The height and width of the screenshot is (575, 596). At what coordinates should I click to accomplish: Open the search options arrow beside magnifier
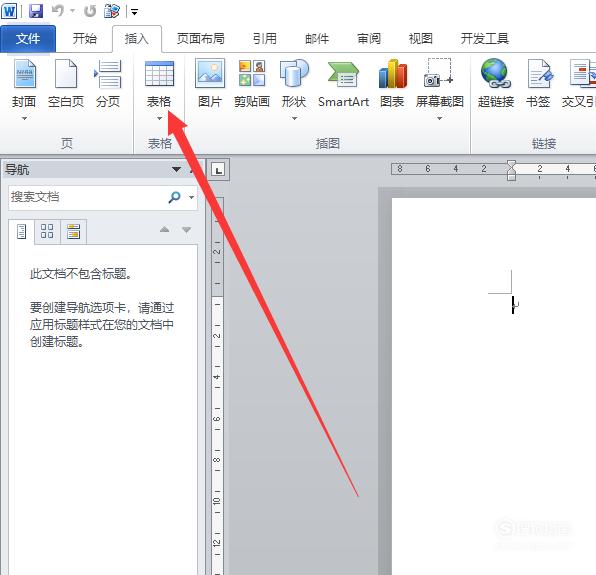[191, 197]
